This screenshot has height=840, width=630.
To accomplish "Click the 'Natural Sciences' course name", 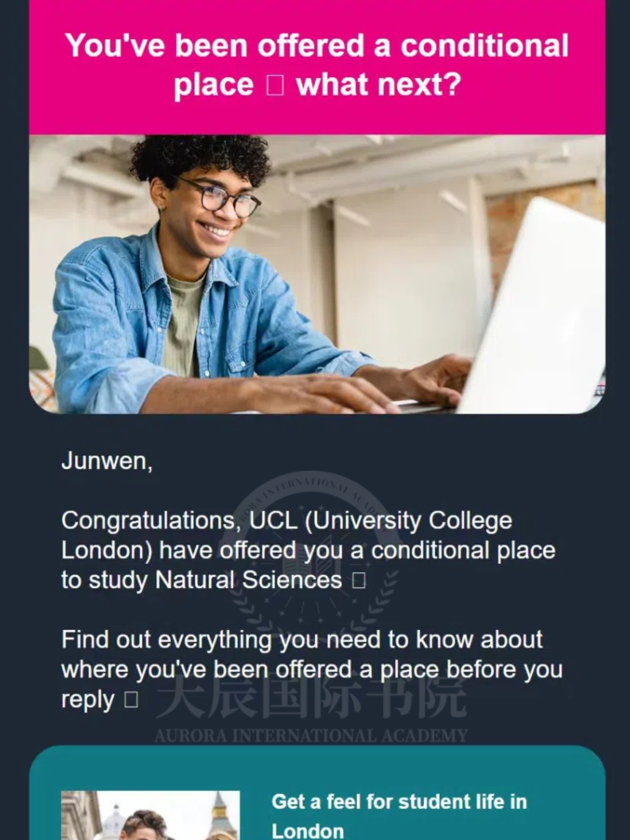I will [x=249, y=580].
